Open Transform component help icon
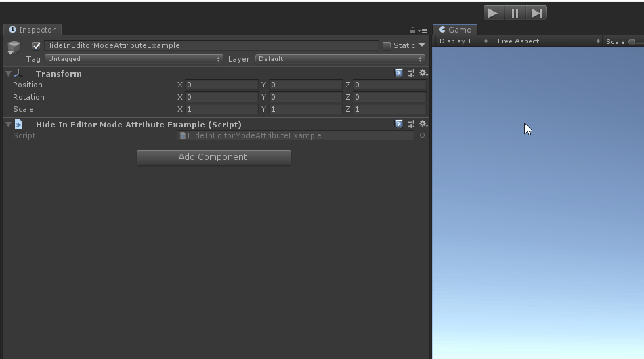 point(399,73)
